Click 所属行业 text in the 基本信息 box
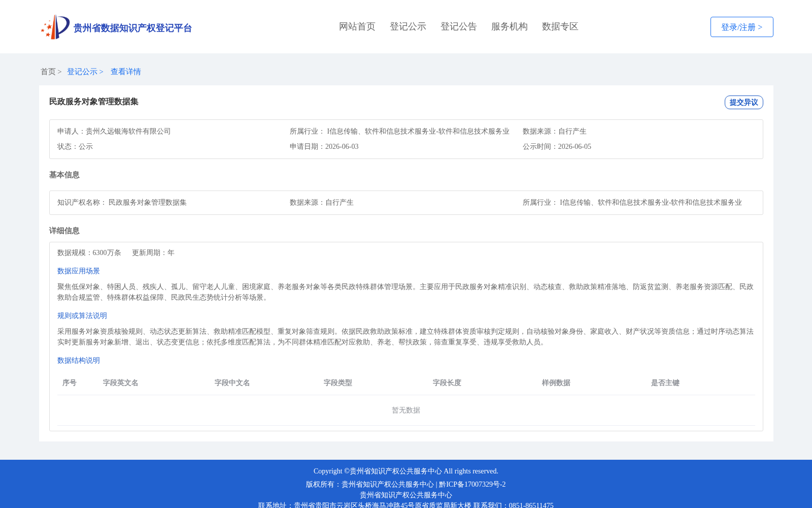Screen dimensions: 812x508 point(632,202)
